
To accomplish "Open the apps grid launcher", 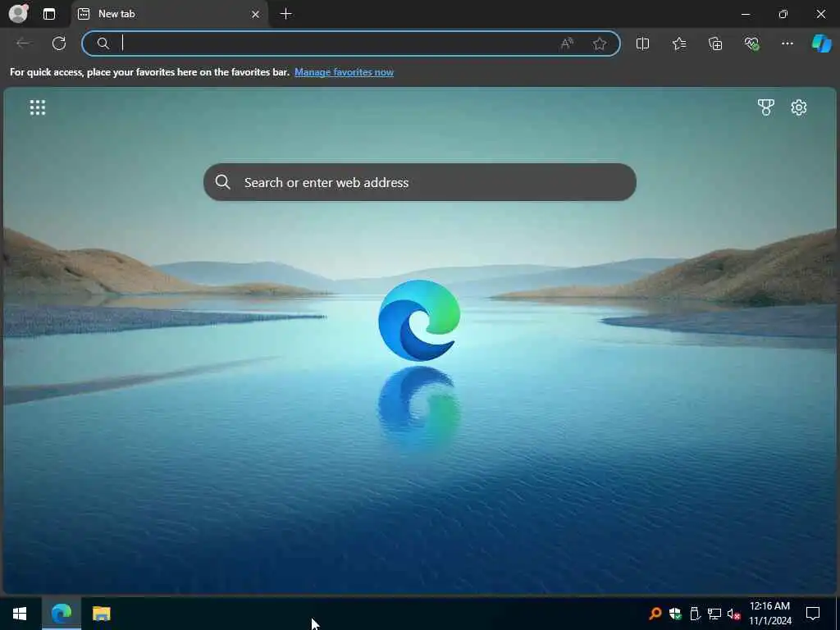I will click(38, 107).
